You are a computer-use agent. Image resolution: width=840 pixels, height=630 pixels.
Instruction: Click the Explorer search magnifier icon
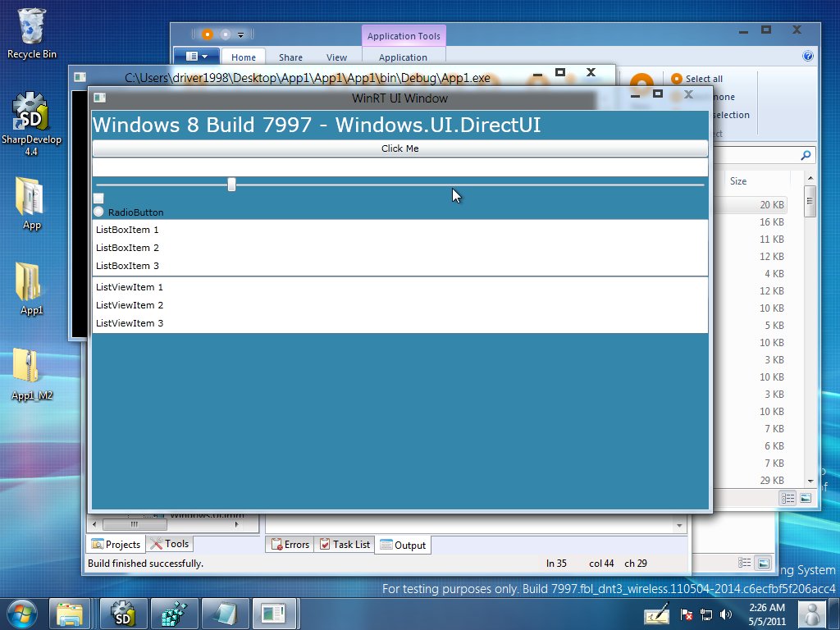(x=806, y=155)
